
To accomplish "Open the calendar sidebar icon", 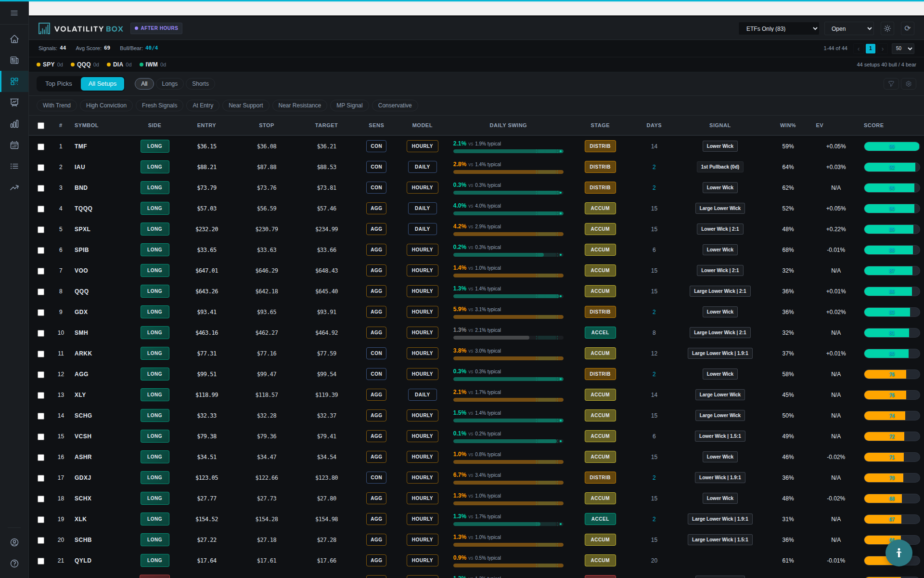I will coord(14,145).
